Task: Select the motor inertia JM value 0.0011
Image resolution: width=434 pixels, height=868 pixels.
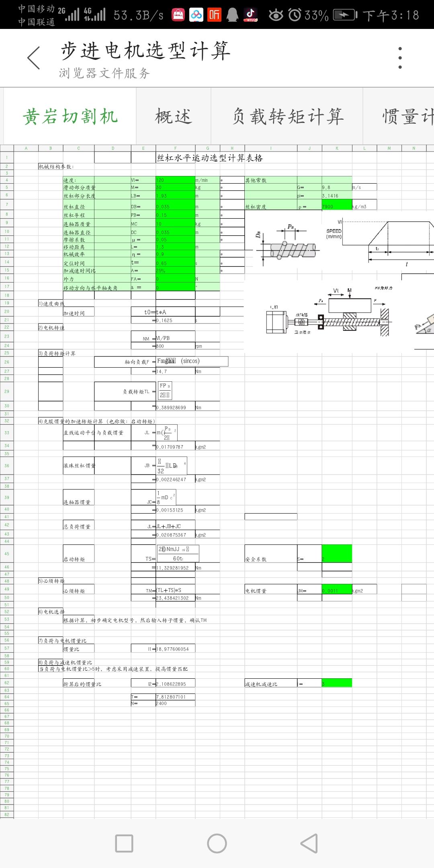Action: click(x=337, y=590)
